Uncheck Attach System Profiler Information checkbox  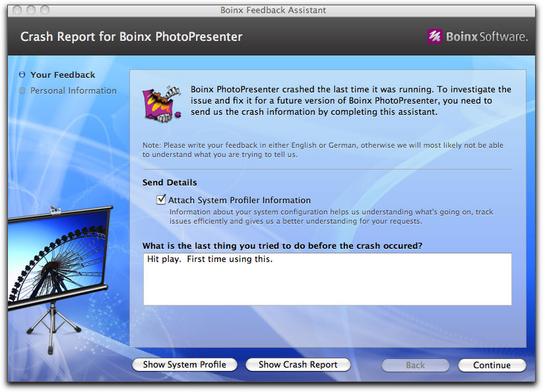pyautogui.click(x=161, y=199)
